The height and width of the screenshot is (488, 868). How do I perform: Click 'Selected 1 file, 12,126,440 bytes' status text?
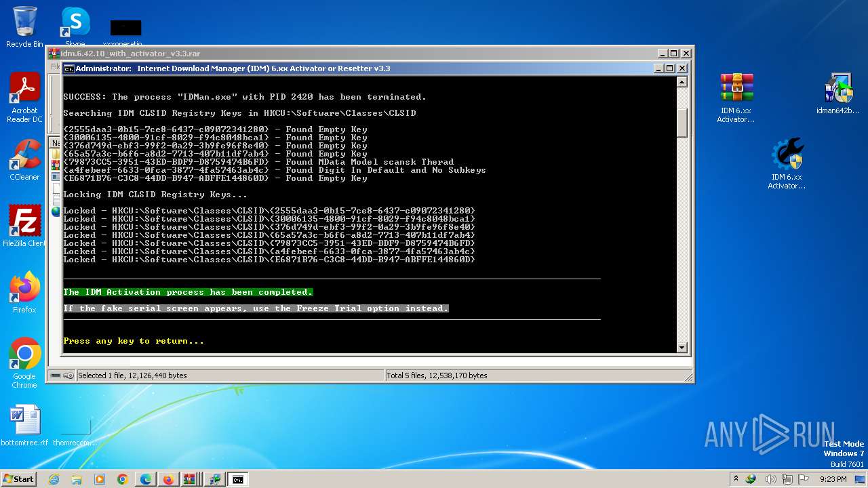click(x=132, y=375)
